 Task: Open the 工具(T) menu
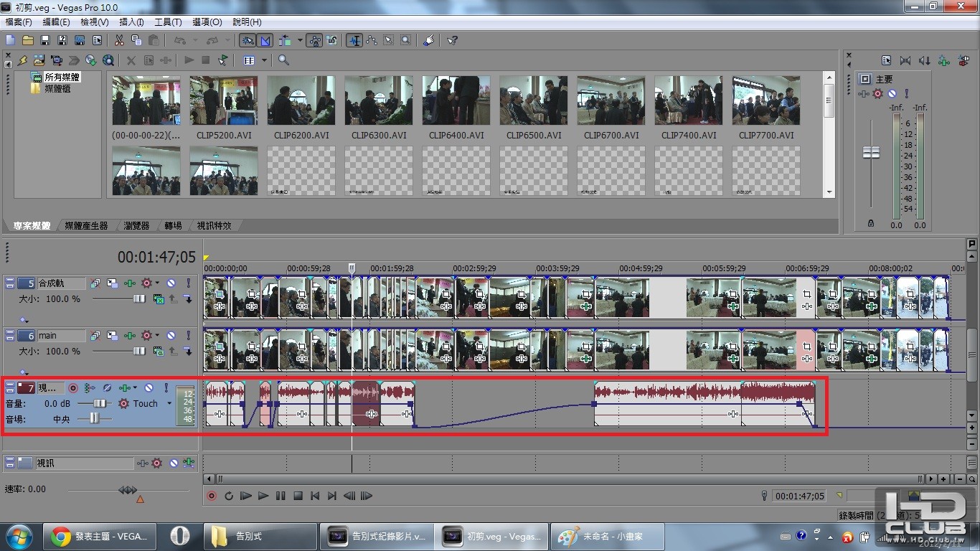point(168,22)
